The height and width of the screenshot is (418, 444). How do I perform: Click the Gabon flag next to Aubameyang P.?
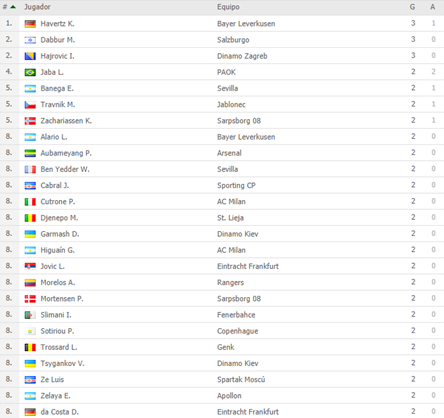[x=30, y=153]
